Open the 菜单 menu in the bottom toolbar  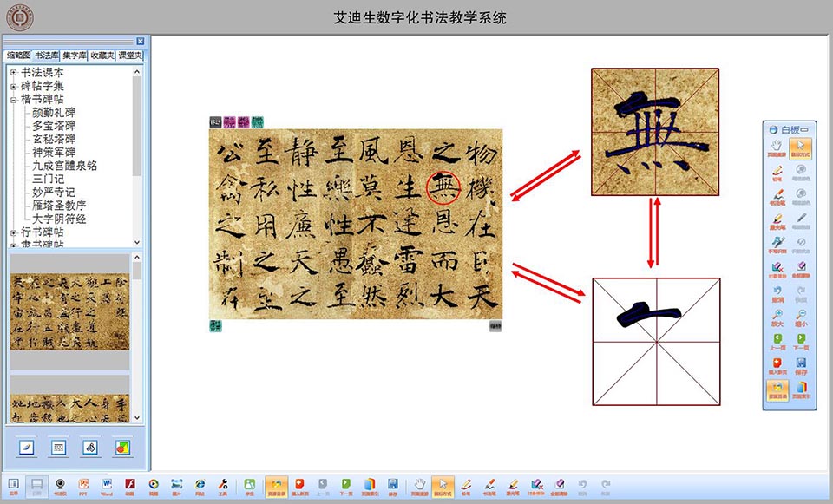click(x=13, y=486)
